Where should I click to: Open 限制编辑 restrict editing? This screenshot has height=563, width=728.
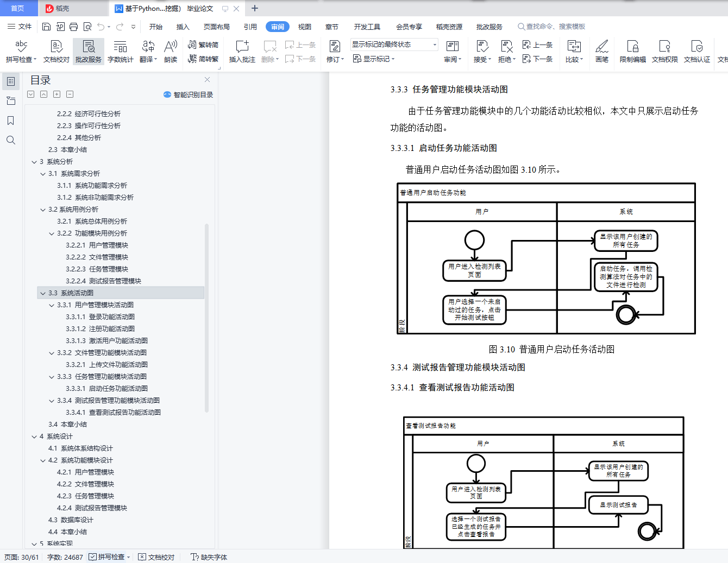(x=633, y=52)
